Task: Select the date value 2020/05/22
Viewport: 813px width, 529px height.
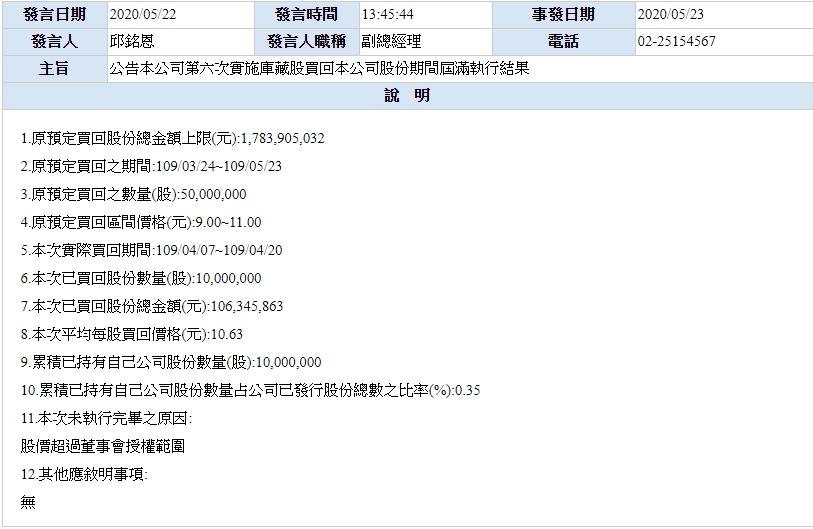Action: click(x=143, y=15)
